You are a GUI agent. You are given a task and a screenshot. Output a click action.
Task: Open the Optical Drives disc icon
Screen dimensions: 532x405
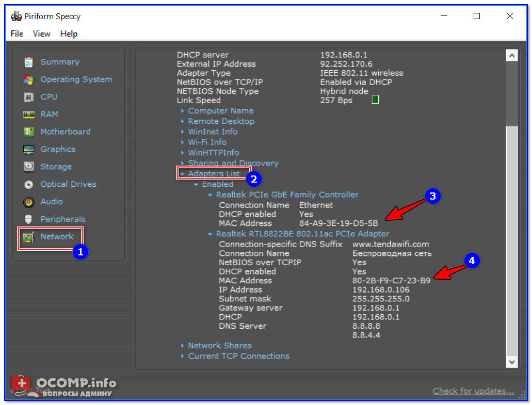coord(29,185)
